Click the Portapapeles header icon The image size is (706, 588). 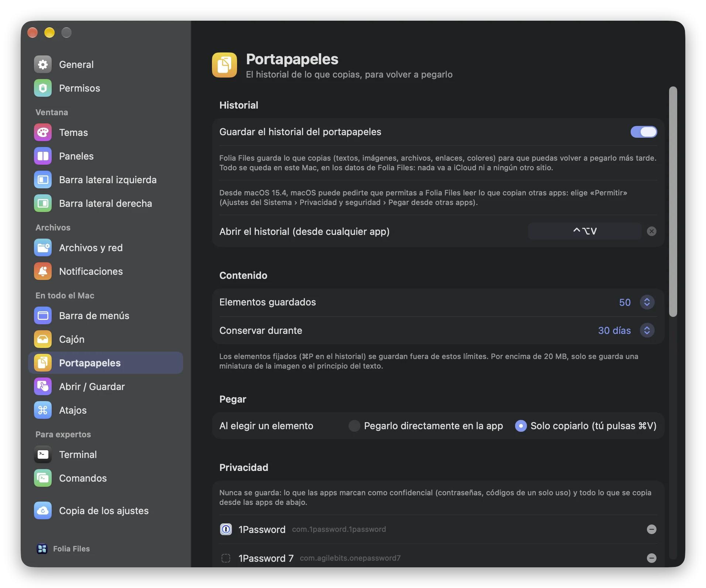[x=225, y=65]
